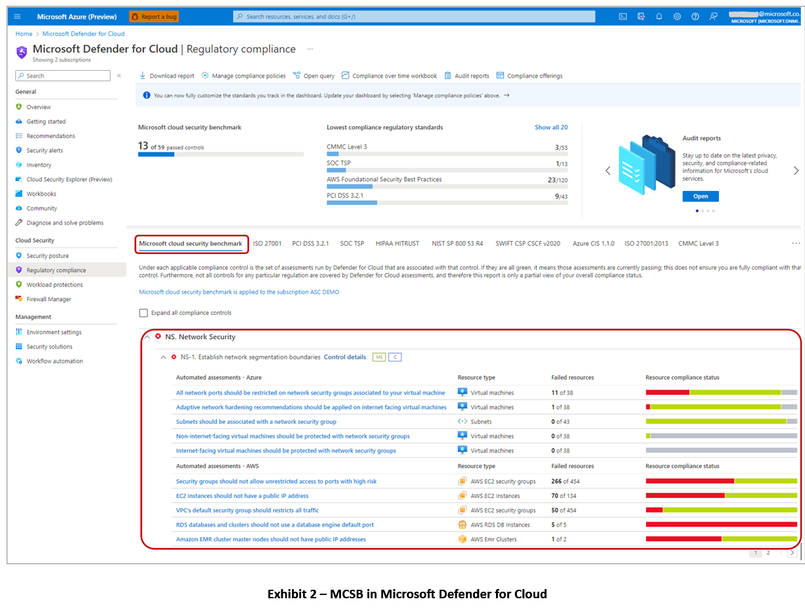Open directories and subscriptions filter icon
805x612 pixels.
641,16
